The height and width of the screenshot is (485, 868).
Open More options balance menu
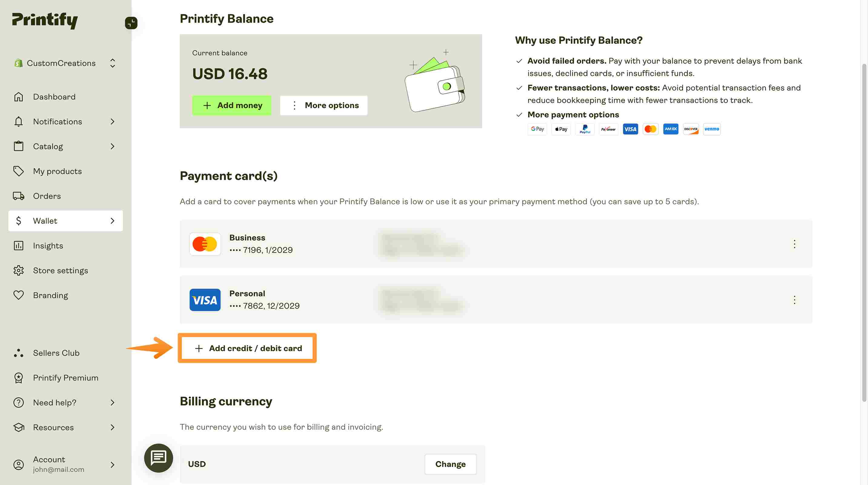pyautogui.click(x=324, y=105)
